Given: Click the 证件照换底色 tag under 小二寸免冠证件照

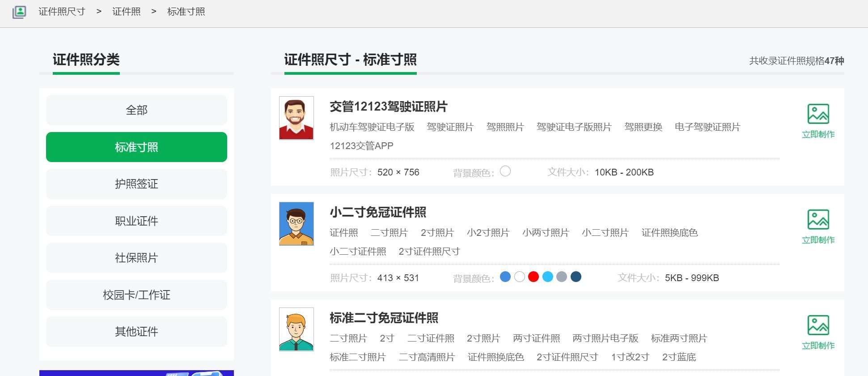Looking at the screenshot, I should (x=669, y=233).
